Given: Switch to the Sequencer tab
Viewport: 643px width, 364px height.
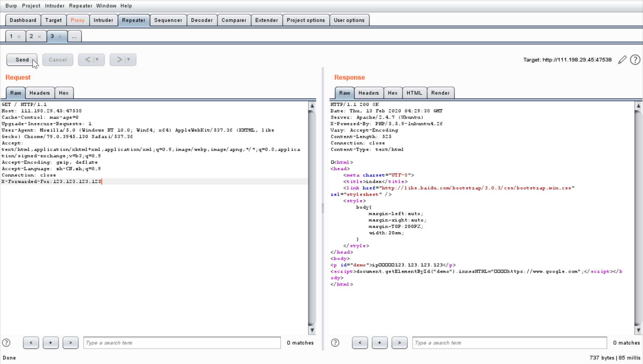Looking at the screenshot, I should tap(168, 20).
